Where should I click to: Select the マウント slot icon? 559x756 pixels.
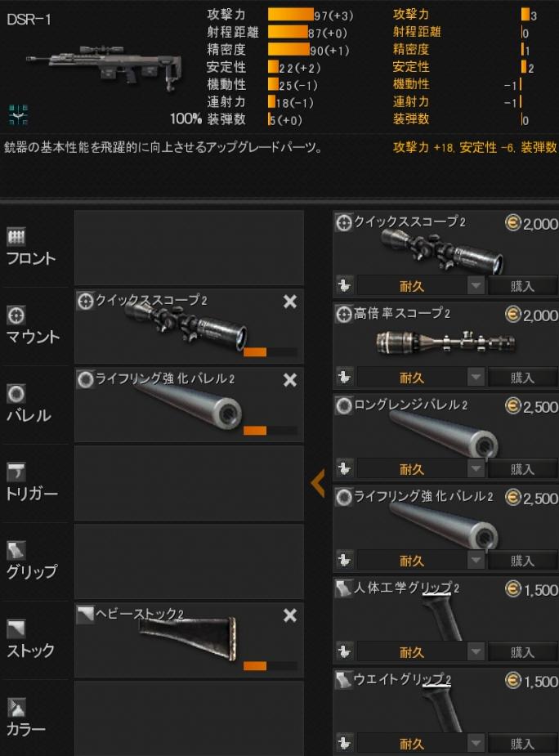tap(16, 315)
